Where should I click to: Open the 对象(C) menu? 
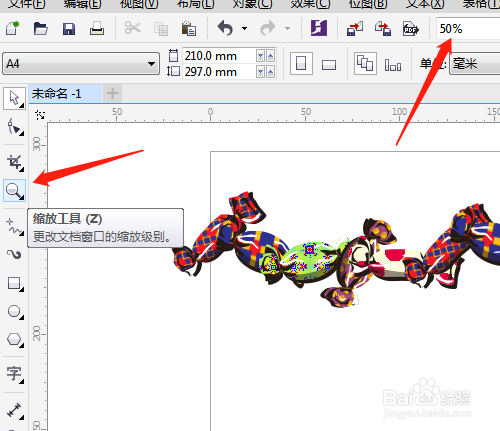pos(252,4)
